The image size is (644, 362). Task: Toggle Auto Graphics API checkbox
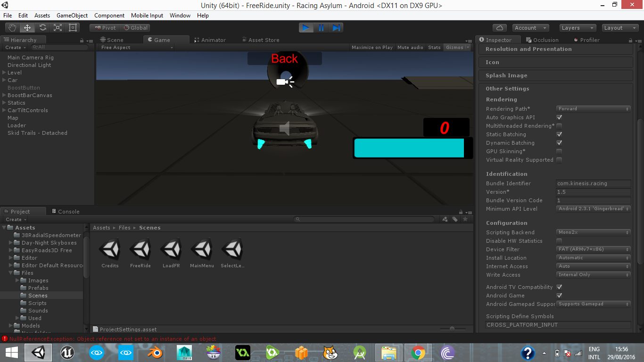[559, 117]
